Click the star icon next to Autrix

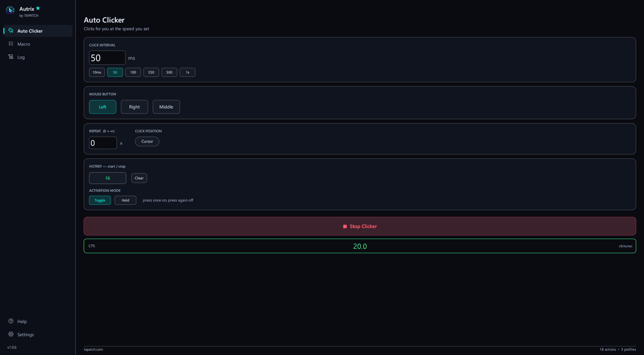pos(38,8)
